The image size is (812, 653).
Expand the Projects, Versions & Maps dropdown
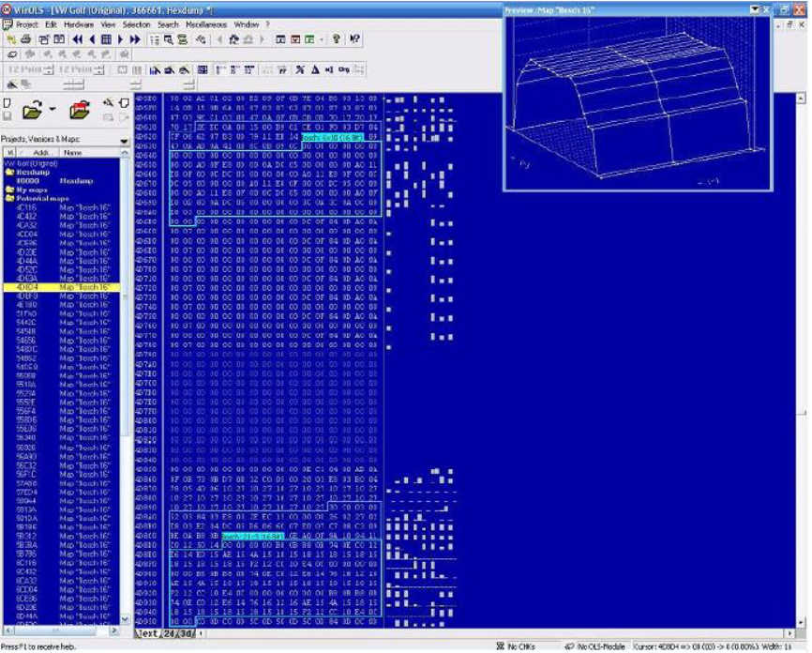click(123, 140)
